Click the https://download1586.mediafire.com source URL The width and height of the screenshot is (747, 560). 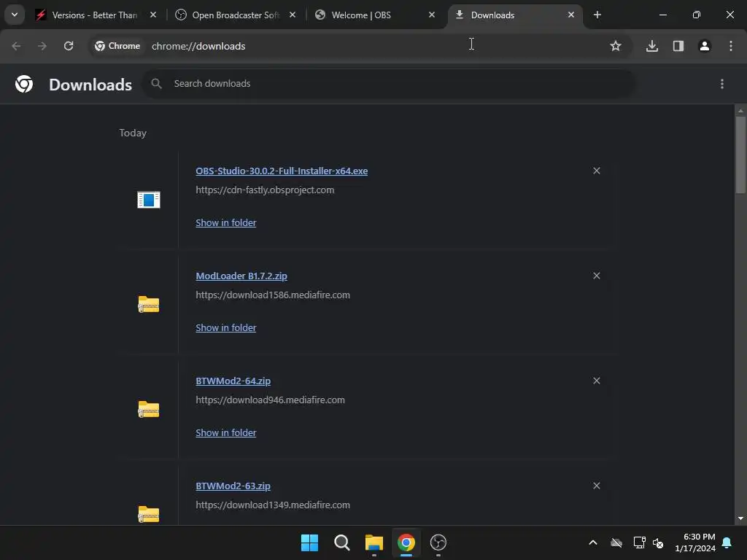[273, 295]
